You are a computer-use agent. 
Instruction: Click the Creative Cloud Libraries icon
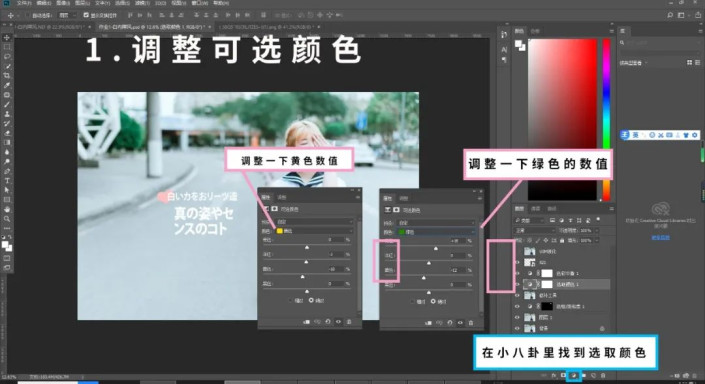660,209
